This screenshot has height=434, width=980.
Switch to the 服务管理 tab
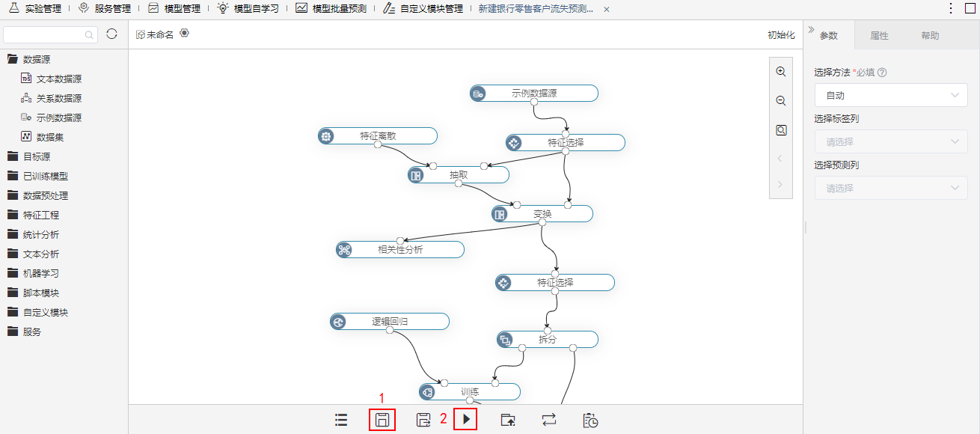(x=104, y=9)
